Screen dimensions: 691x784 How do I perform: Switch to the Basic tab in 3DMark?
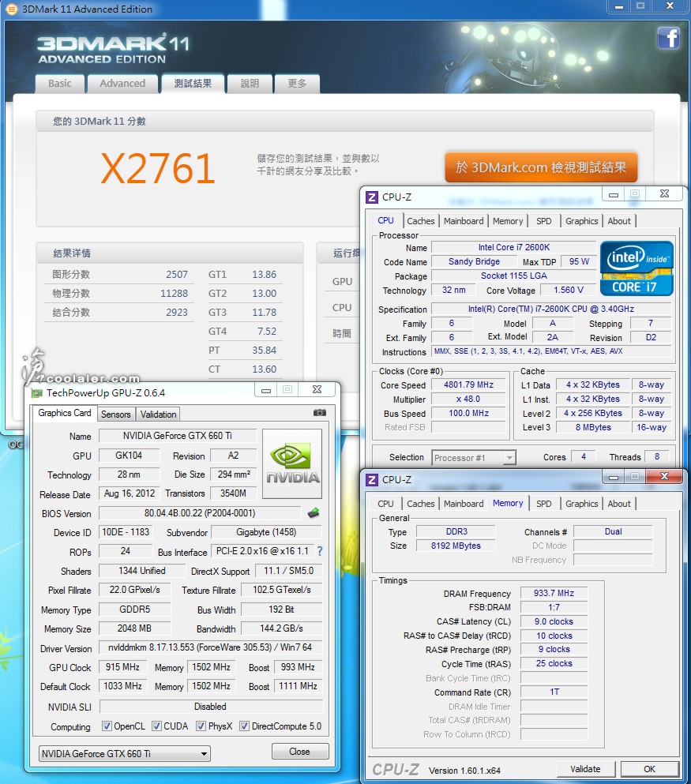click(x=60, y=84)
